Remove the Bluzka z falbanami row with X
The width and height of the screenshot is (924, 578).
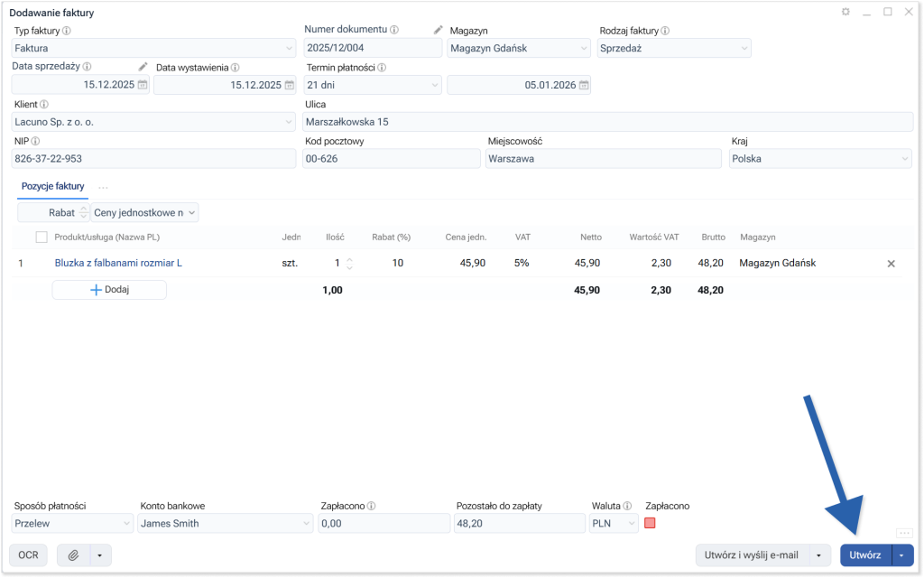892,264
